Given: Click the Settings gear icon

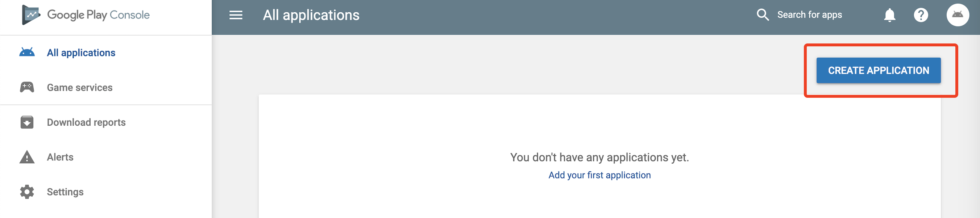Looking at the screenshot, I should click(x=27, y=192).
